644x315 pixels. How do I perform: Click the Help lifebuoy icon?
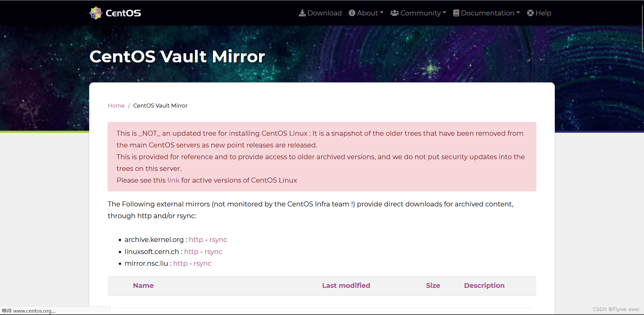point(530,13)
